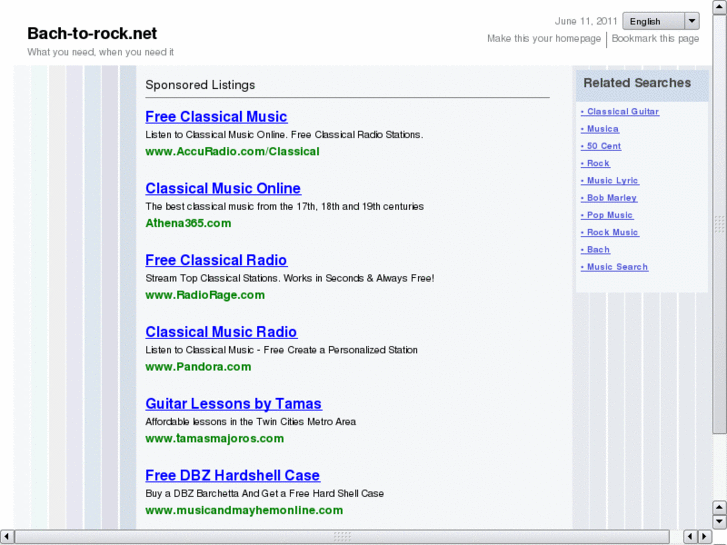The height and width of the screenshot is (545, 727).
Task: Visit the www.tamasmajoros.com green URL
Action: (215, 438)
